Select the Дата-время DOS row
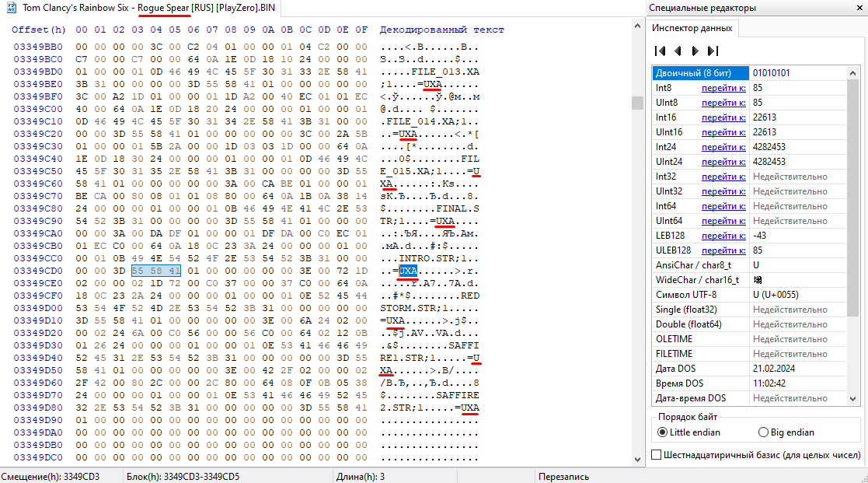The image size is (868, 483). click(750, 398)
